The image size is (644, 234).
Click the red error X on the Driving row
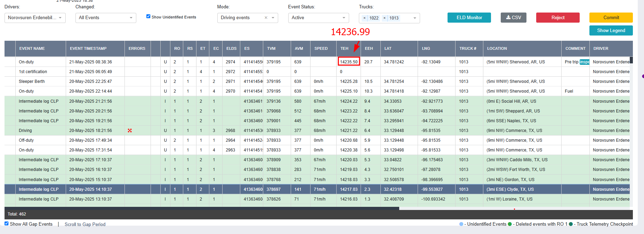tap(130, 131)
